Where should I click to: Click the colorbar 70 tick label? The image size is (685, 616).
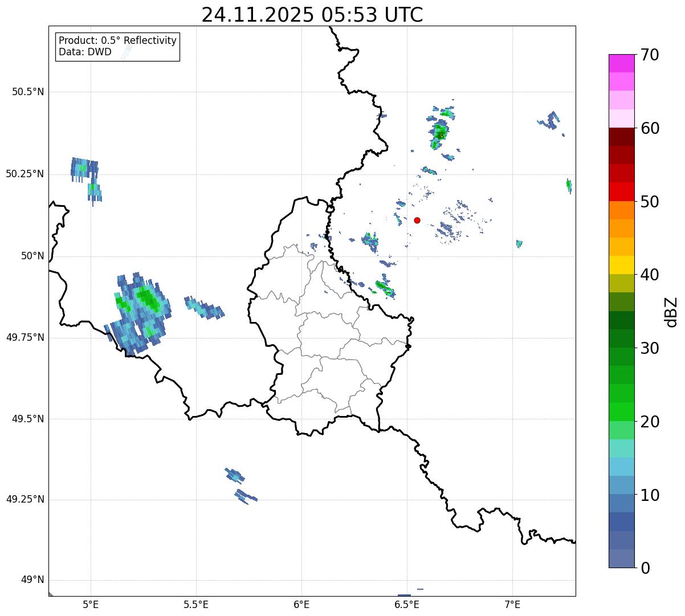[x=650, y=55]
